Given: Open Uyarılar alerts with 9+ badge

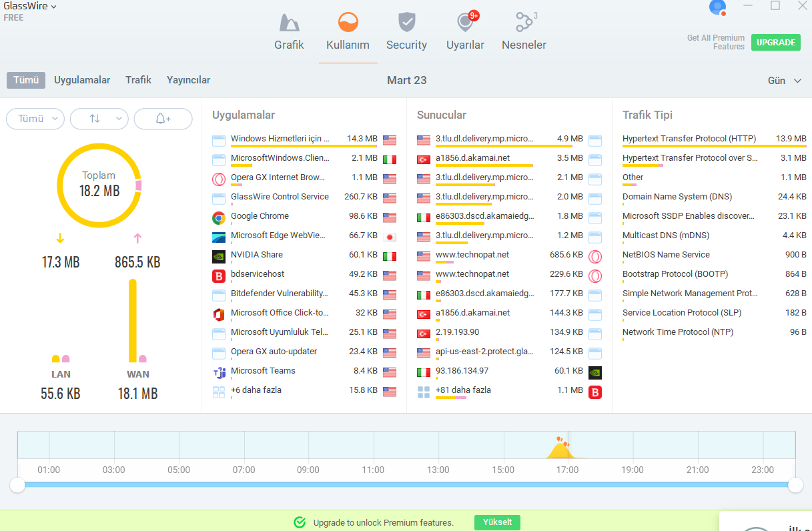Looking at the screenshot, I should point(465,32).
